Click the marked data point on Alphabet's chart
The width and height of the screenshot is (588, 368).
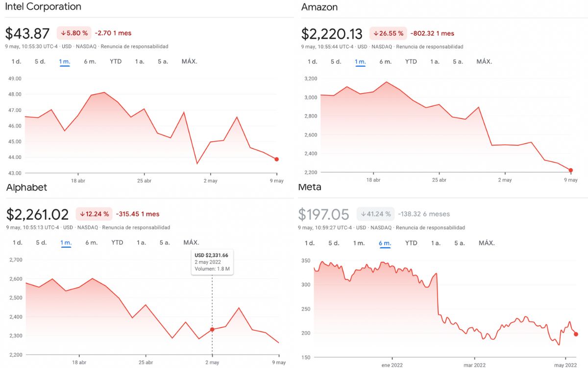coord(212,330)
